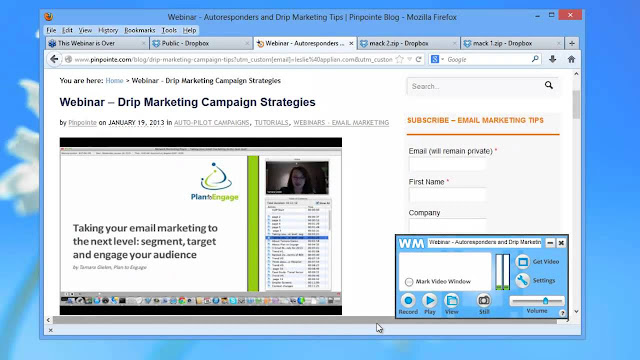Bookmark this page with the star icon
640x360 pixels.
coord(400,59)
